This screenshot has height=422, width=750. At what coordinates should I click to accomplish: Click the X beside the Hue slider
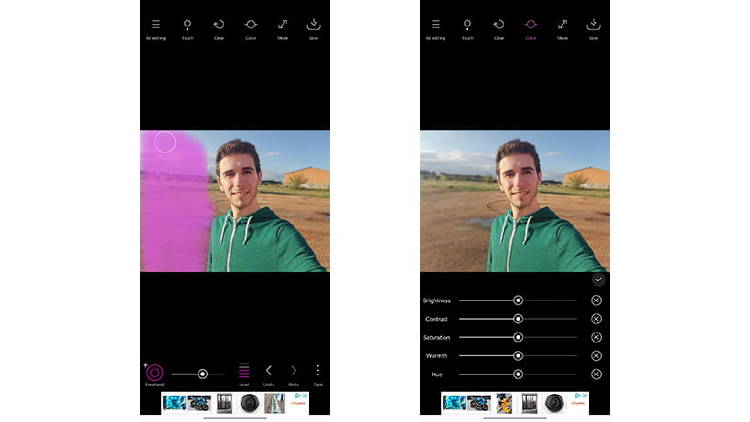[x=597, y=374]
